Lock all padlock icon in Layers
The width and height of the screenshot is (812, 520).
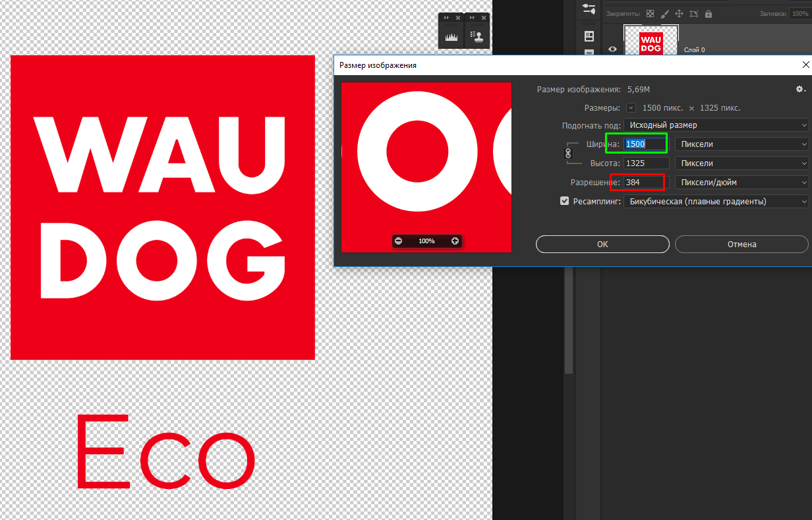point(709,14)
